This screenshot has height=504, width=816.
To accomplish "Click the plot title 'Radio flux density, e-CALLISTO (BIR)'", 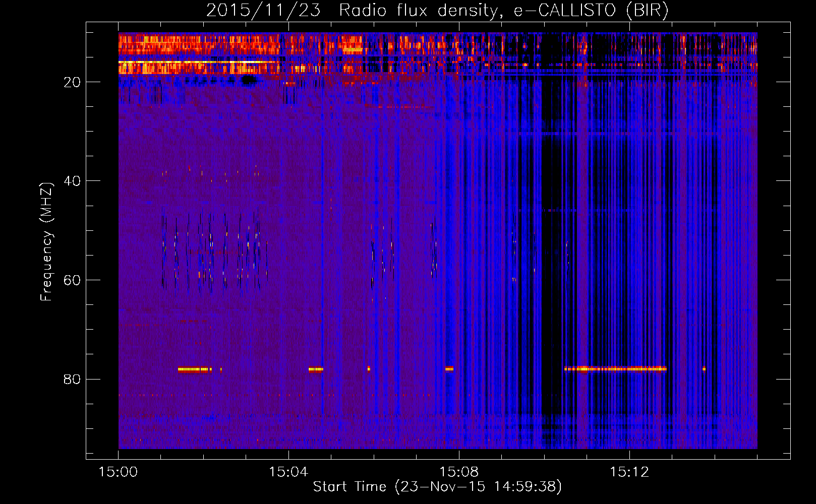I will coord(503,11).
